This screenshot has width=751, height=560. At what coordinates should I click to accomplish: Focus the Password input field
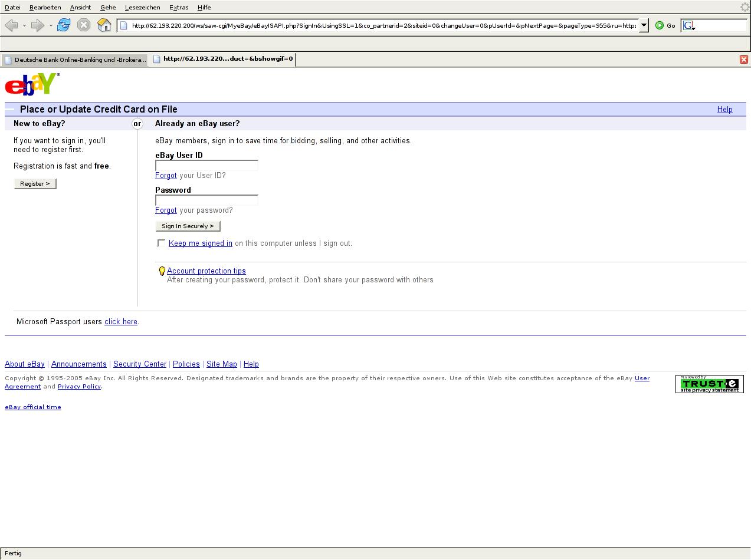(x=206, y=200)
